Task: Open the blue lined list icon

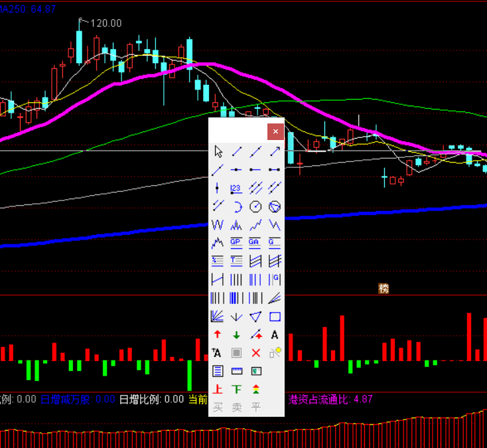Action: click(218, 371)
